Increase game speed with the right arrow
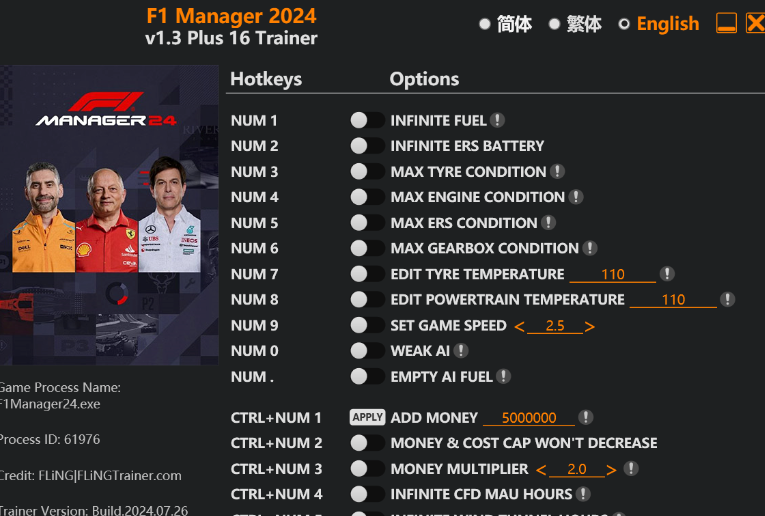The width and height of the screenshot is (765, 516). pos(590,327)
